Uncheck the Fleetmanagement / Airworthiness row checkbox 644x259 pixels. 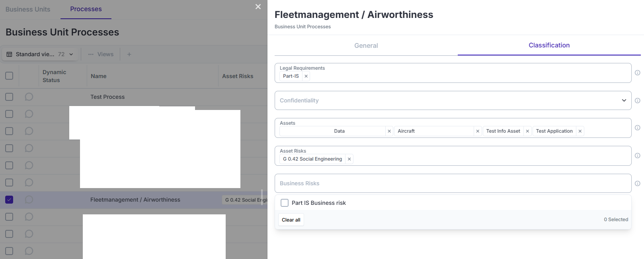9,200
